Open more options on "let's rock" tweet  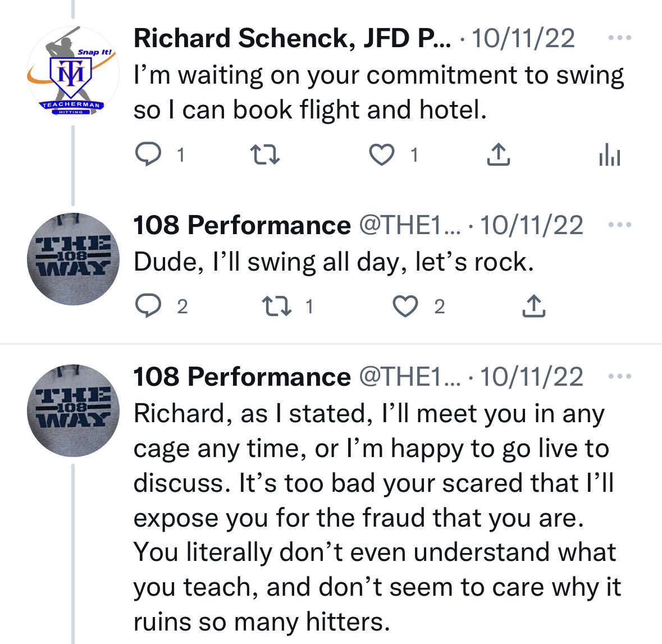[x=620, y=225]
